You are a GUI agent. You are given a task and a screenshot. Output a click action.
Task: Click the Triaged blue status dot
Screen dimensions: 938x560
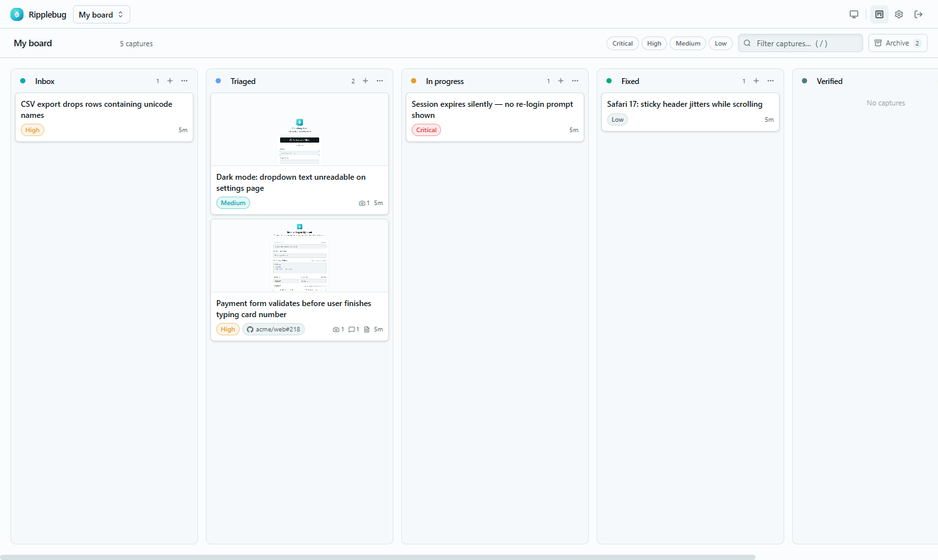click(218, 81)
